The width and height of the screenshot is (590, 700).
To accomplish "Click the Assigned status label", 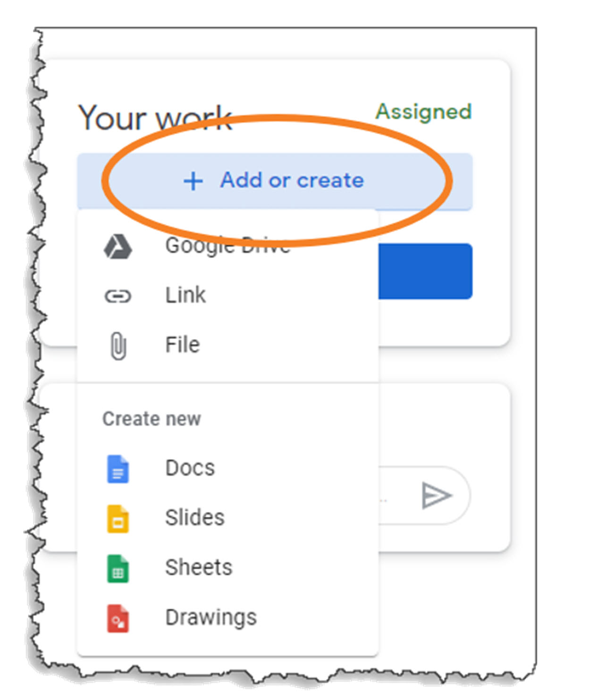I will coord(423,113).
